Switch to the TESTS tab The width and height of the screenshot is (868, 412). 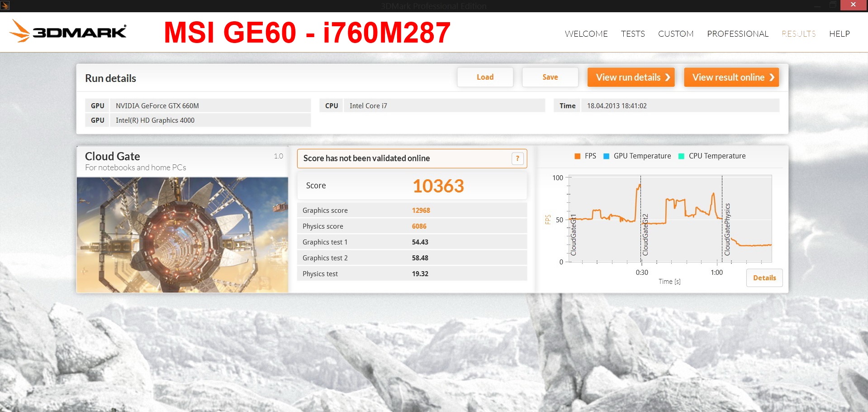(x=633, y=34)
